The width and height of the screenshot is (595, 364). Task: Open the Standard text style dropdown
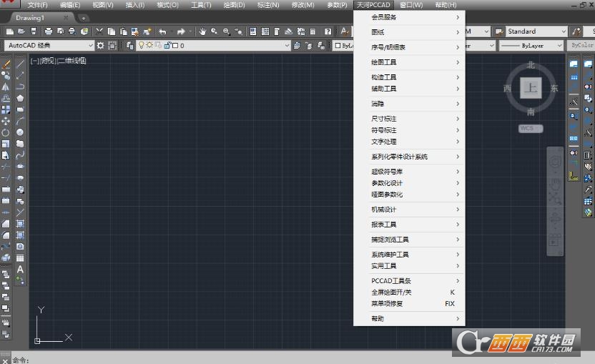pos(536,31)
